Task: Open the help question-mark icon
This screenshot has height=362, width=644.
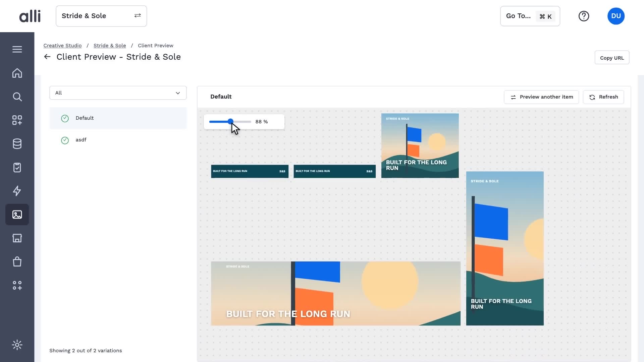Action: 584,16
